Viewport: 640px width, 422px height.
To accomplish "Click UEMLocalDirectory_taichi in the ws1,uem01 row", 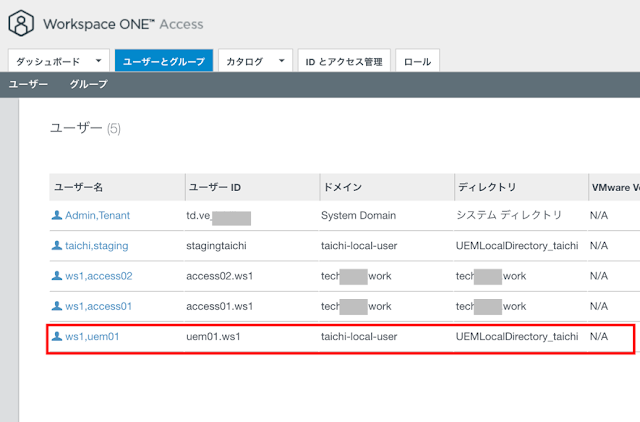I will point(517,336).
